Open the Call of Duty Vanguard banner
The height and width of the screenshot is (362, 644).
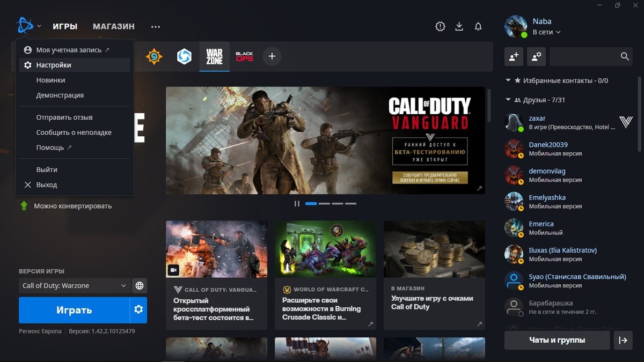(325, 141)
